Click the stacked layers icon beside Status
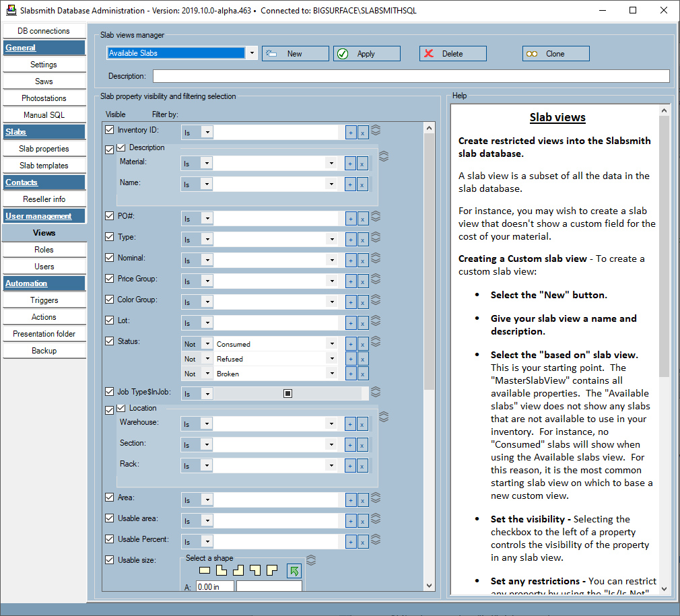Image resolution: width=680 pixels, height=616 pixels. click(x=376, y=341)
